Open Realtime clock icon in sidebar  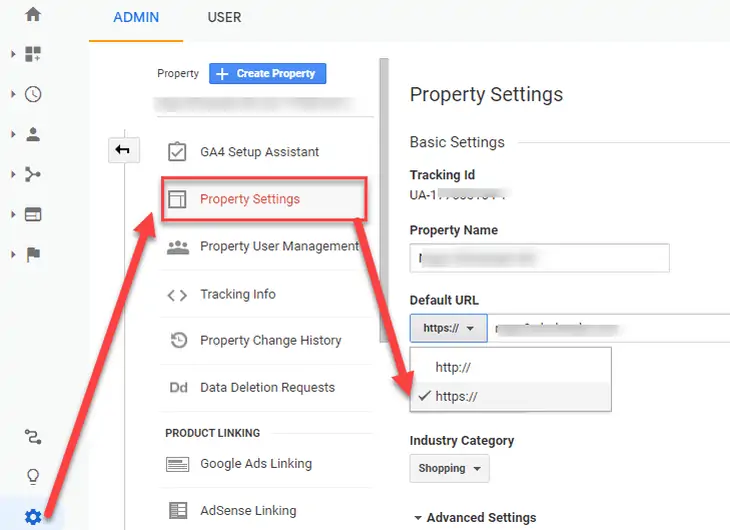pos(33,94)
